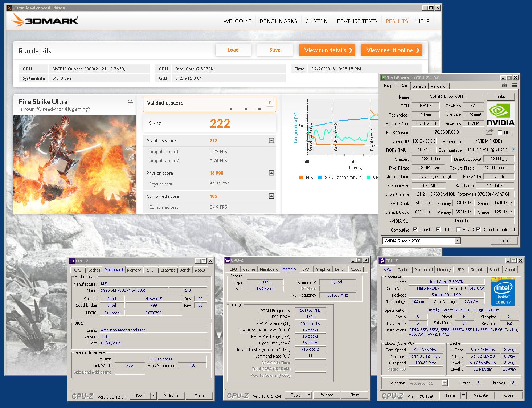532x408 pixels.
Task: Click the Load button in Run details
Action: click(x=233, y=50)
